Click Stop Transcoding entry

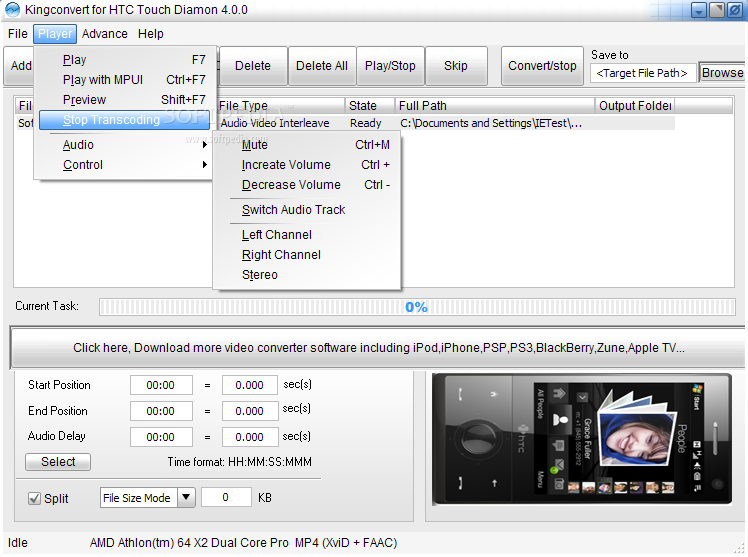point(125,120)
